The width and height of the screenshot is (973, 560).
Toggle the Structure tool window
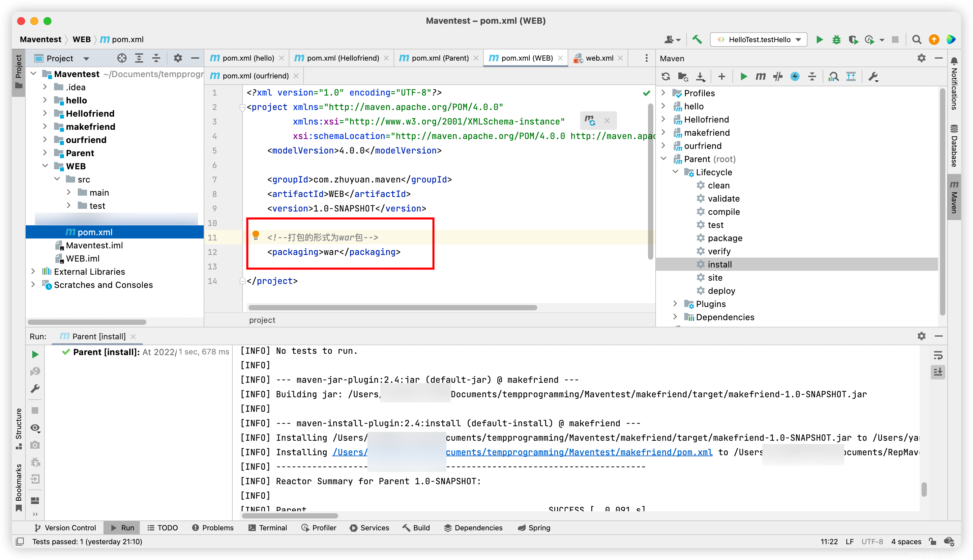point(18,429)
